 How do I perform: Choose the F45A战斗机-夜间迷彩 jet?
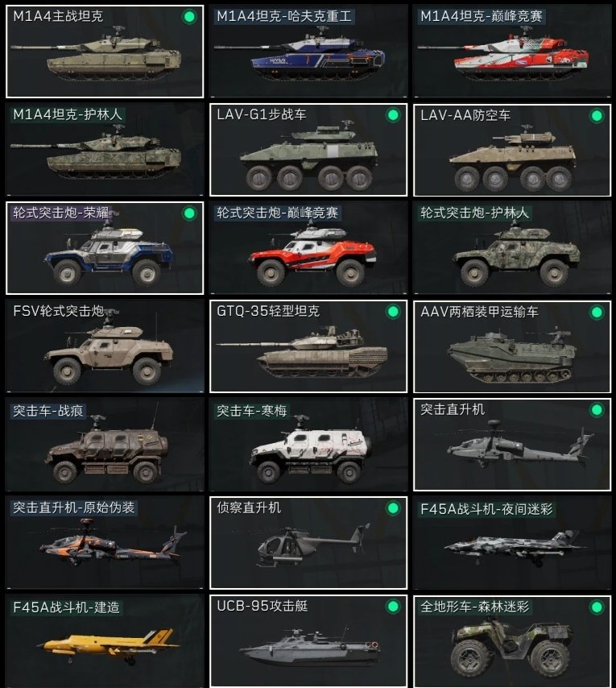point(511,543)
